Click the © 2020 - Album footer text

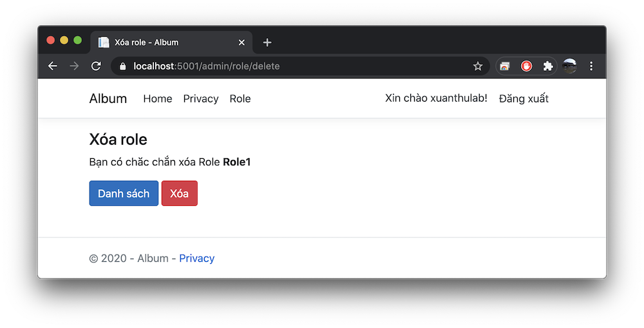click(129, 259)
